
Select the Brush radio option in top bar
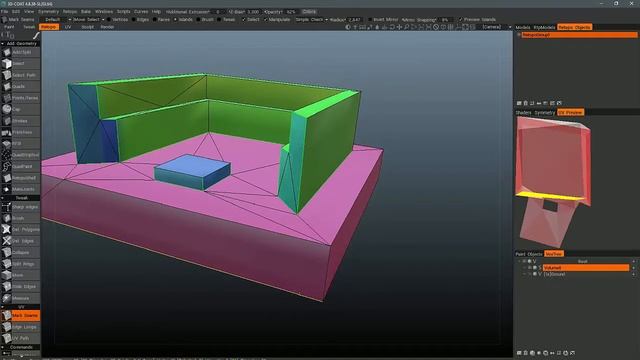click(205, 20)
